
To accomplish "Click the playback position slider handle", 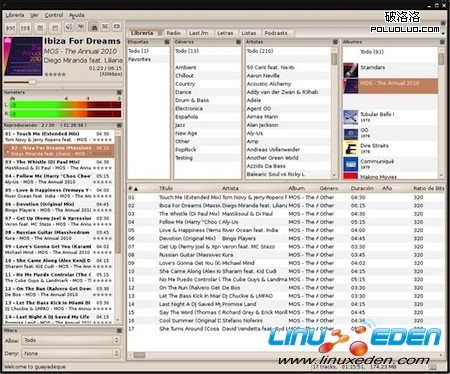I will click(32, 82).
